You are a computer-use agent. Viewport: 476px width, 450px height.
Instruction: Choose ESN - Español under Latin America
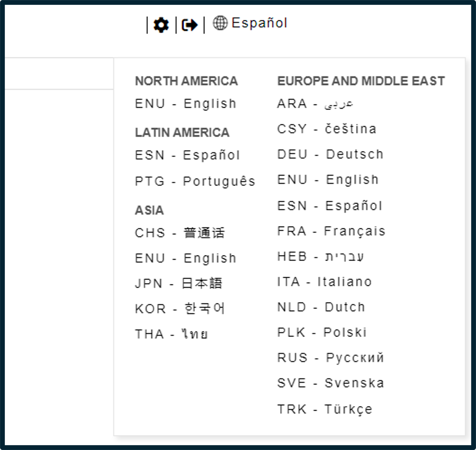(x=188, y=155)
